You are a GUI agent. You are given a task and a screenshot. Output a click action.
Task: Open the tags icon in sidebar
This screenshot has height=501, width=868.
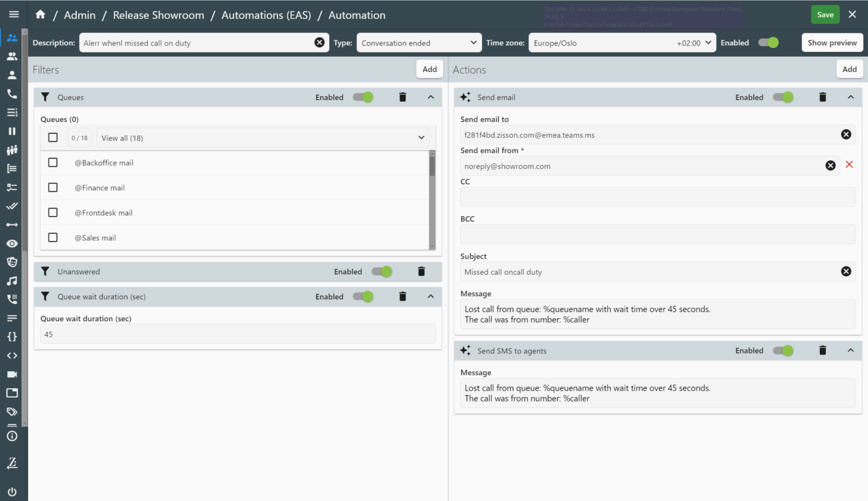(x=12, y=411)
